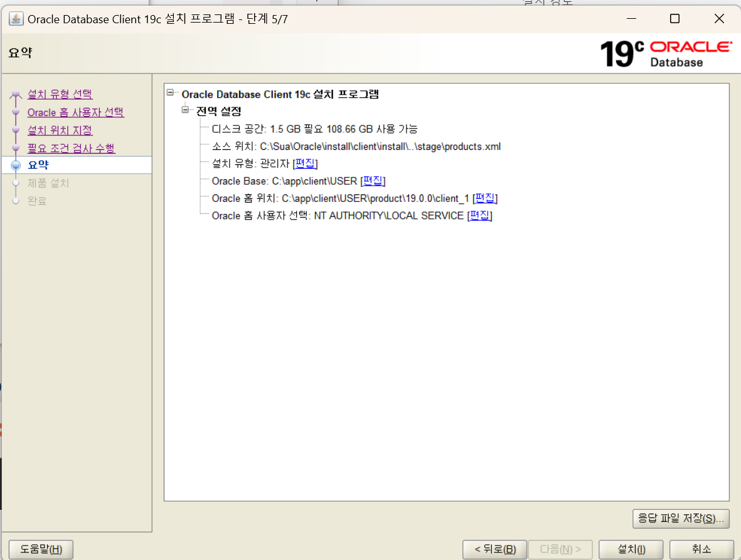The width and height of the screenshot is (741, 560).
Task: Maximize the installer window
Action: [x=675, y=18]
